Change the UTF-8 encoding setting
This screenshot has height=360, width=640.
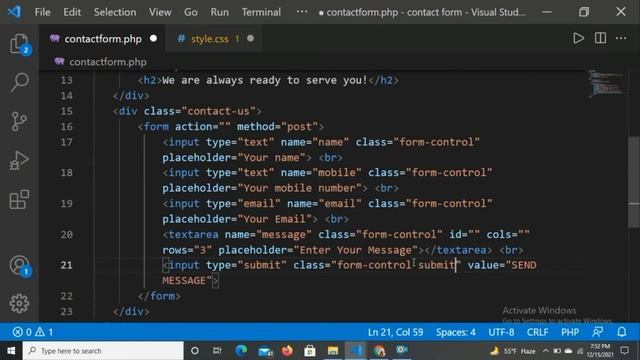click(501, 332)
